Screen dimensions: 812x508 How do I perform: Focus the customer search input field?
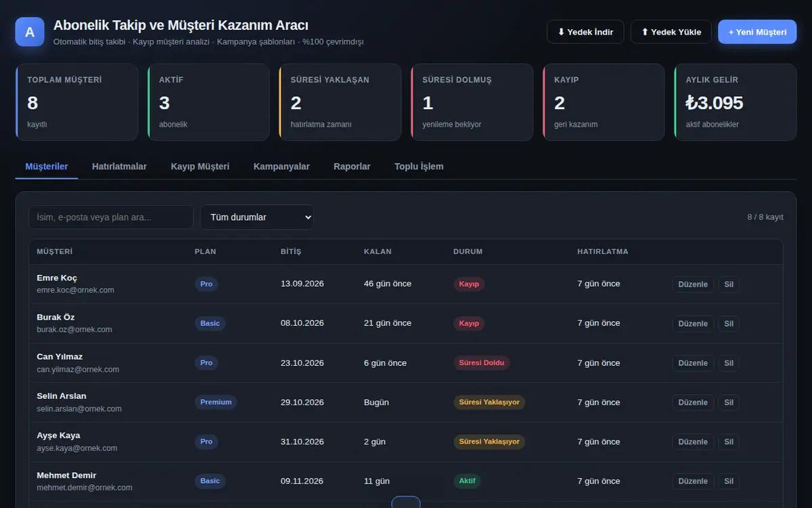pyautogui.click(x=111, y=217)
